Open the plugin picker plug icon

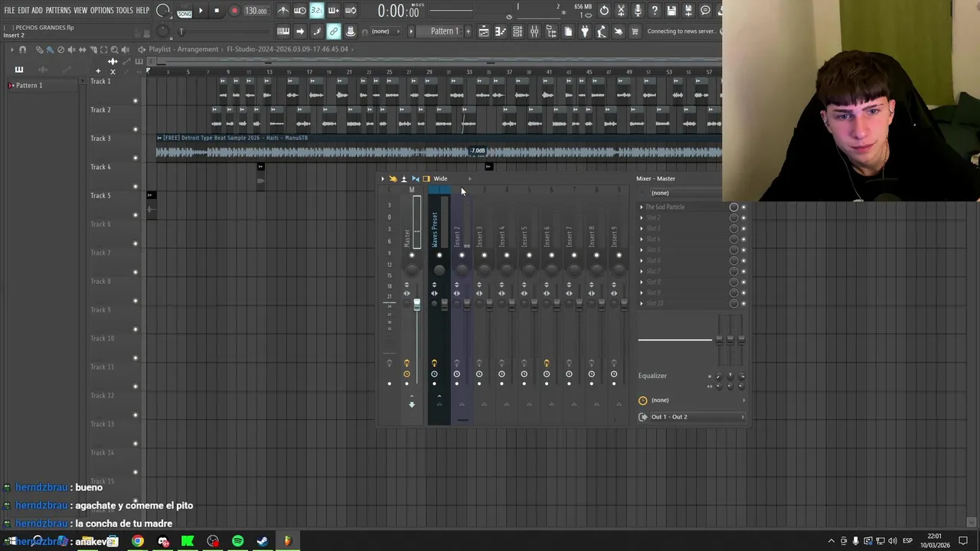pyautogui.click(x=585, y=31)
